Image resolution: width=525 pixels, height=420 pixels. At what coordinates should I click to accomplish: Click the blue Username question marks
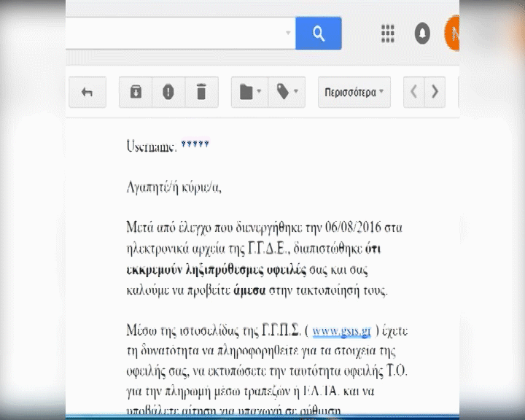195,146
